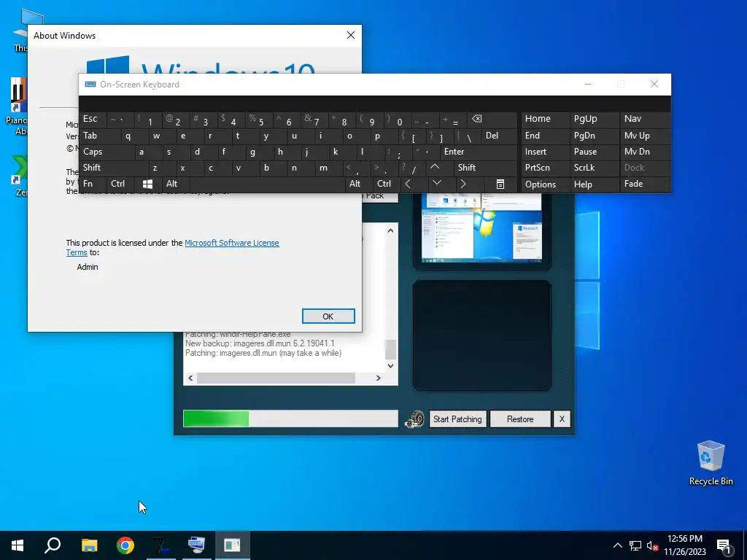Click the log horizontal scrollbar thumb

[x=276, y=378]
